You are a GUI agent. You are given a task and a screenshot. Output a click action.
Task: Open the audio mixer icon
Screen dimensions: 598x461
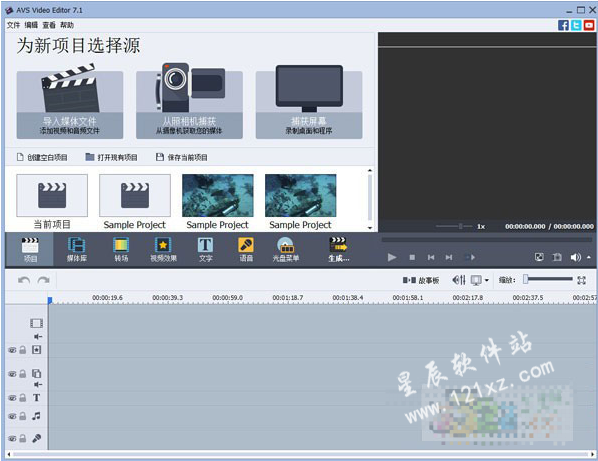point(459,280)
